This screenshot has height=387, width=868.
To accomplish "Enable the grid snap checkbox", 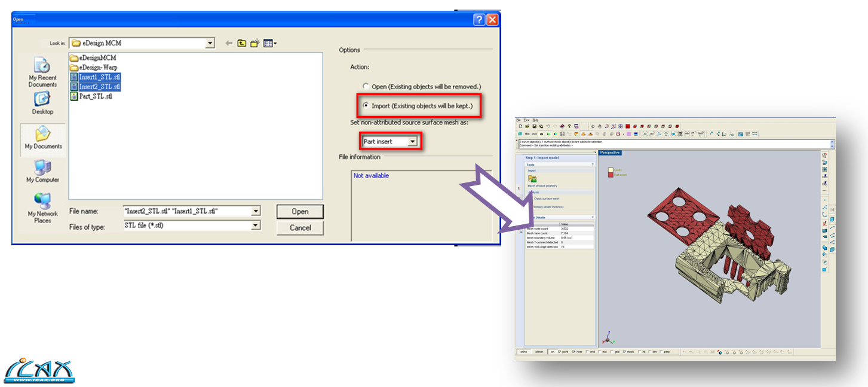I will point(612,352).
